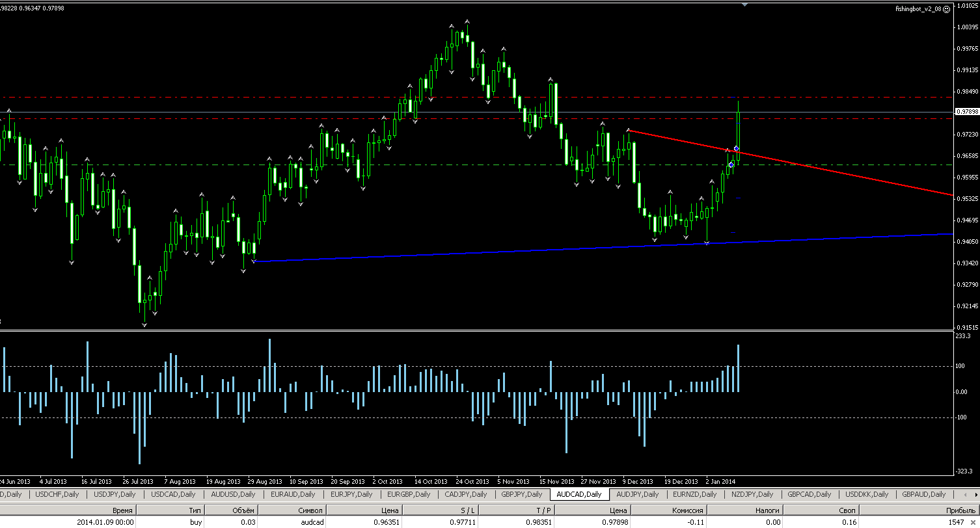Click the left scroll arrow of the chart tabs
This screenshot has width=980, height=528.
(x=965, y=495)
